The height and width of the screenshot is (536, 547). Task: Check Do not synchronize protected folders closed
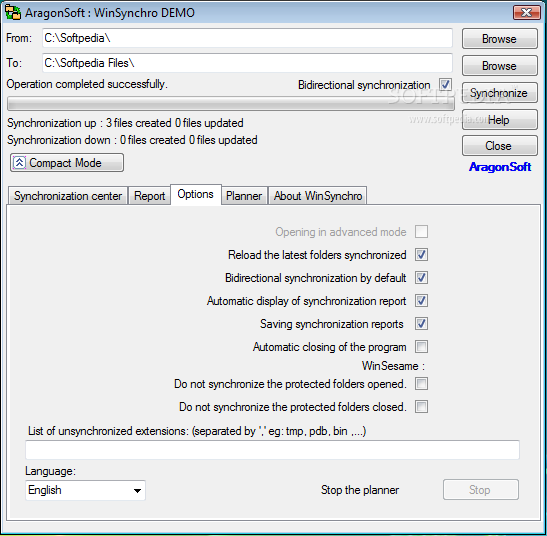tap(421, 407)
